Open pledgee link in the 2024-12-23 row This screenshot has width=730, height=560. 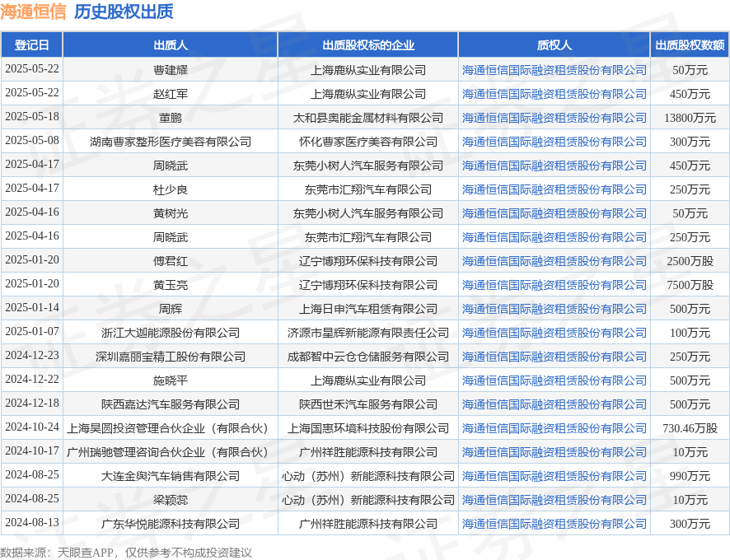click(x=554, y=357)
